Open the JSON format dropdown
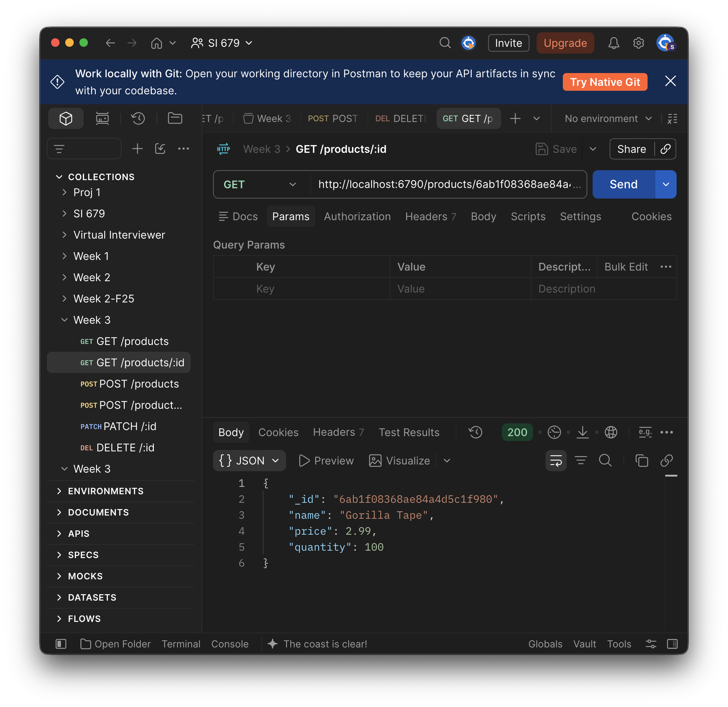Screen dimensions: 728x707 [x=249, y=460]
